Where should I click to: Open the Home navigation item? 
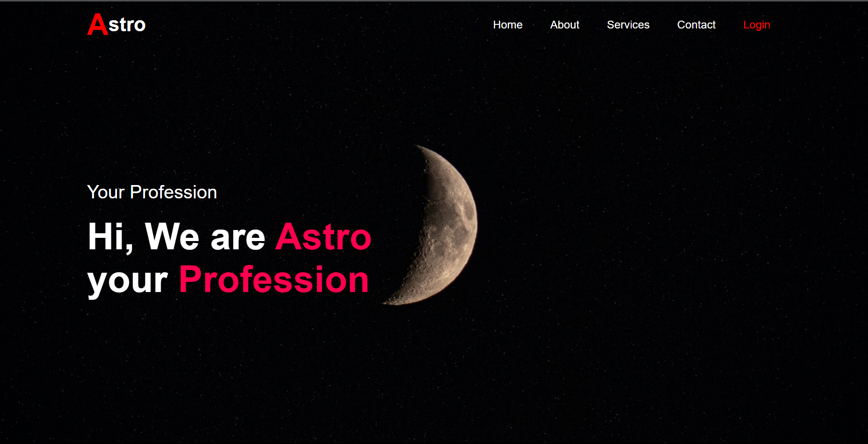(x=507, y=25)
